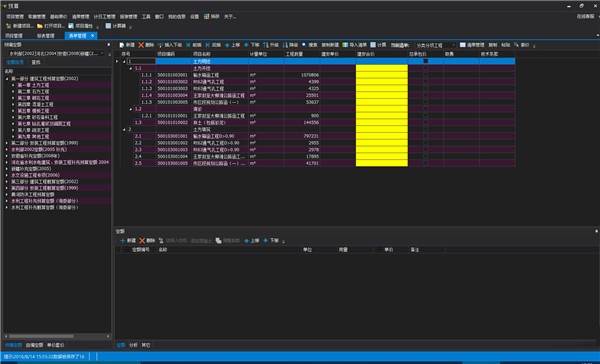Switch to the first document tab

(14, 36)
